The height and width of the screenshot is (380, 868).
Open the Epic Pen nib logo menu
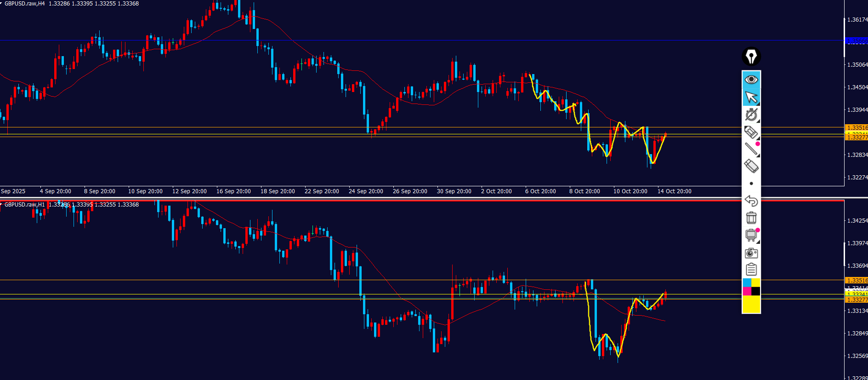pos(751,57)
